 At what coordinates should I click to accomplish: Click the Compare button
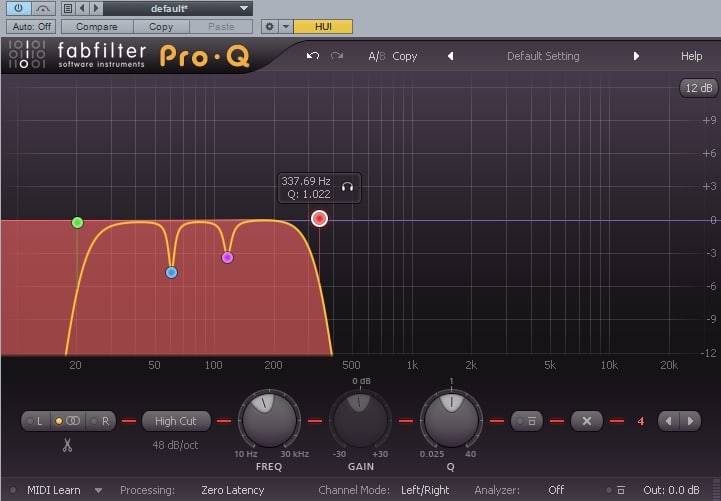click(97, 27)
